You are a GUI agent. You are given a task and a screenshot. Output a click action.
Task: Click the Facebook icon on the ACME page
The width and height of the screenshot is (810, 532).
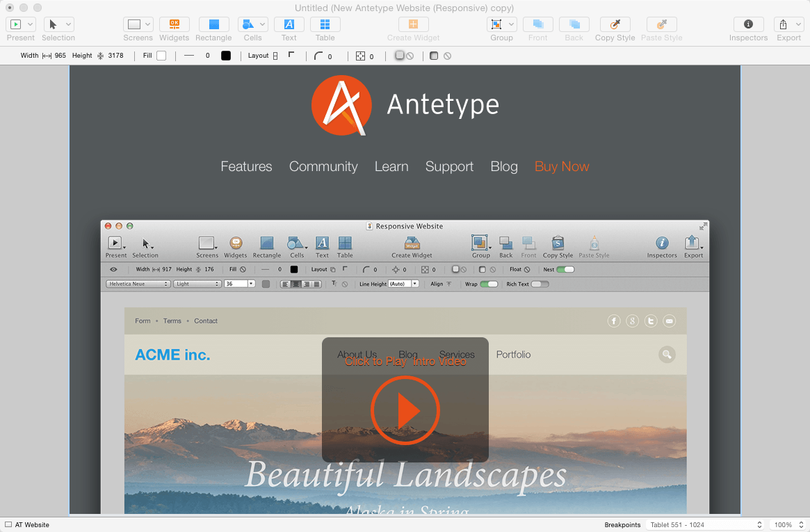coord(614,321)
